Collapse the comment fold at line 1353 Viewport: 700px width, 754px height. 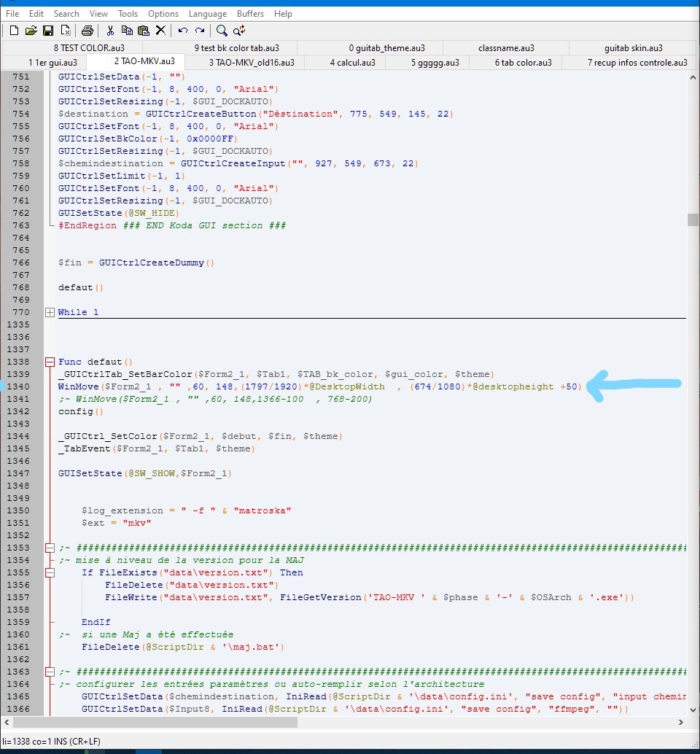tap(50, 548)
